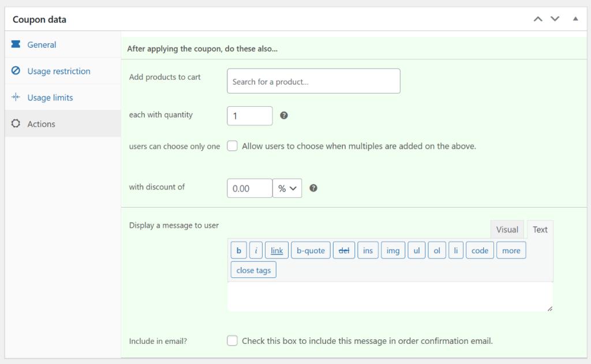
Task: Switch to the Visual editor tab
Action: tap(507, 229)
